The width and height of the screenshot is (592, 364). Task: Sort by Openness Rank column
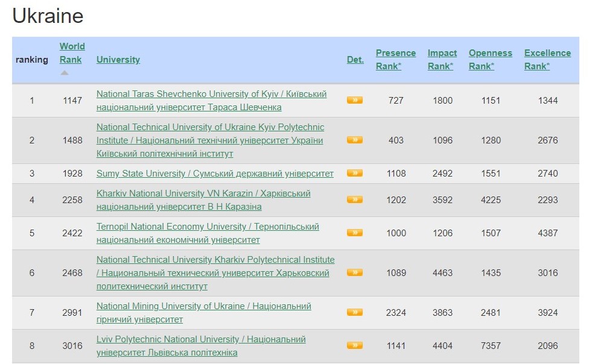(491, 60)
